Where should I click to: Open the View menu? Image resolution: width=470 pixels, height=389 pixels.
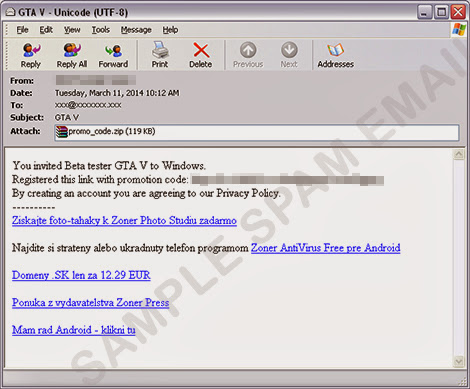(72, 30)
